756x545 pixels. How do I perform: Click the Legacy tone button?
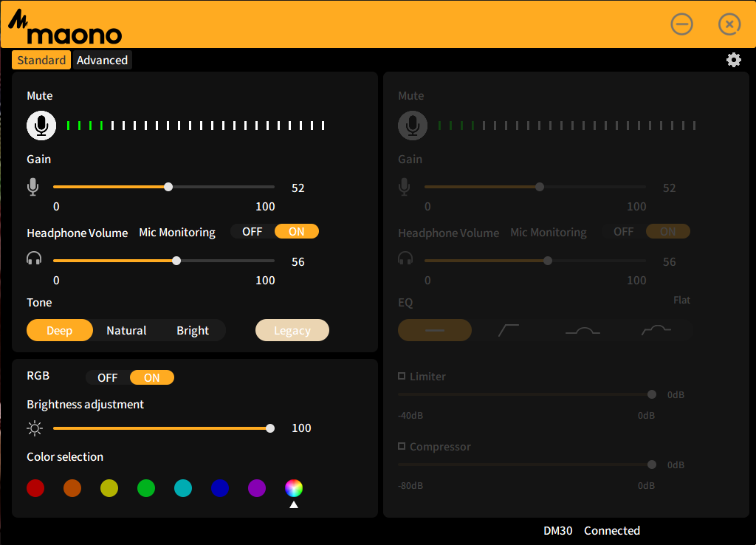(x=292, y=330)
